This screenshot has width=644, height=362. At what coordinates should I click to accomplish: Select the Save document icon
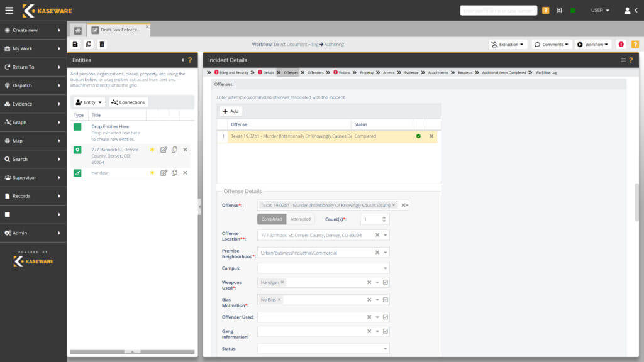pos(75,44)
